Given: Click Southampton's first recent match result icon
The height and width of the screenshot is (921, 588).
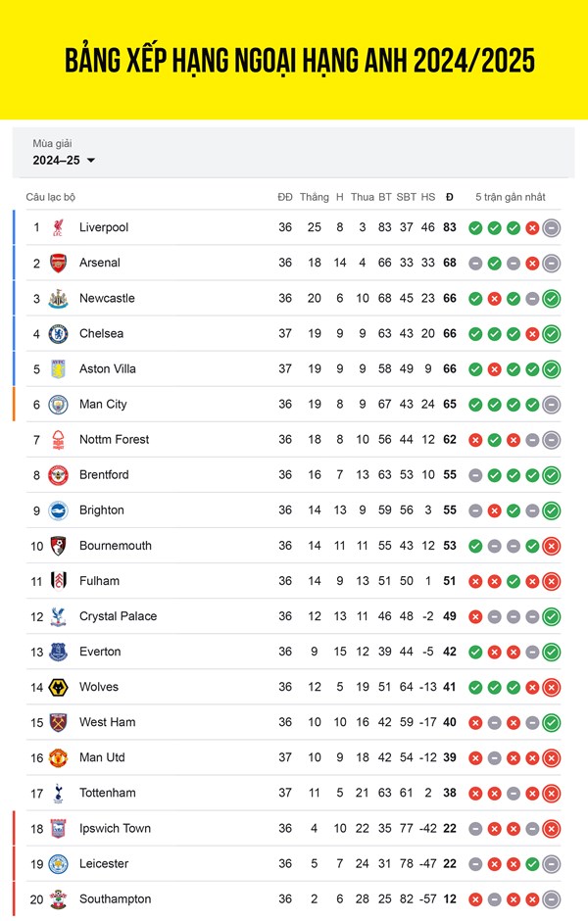Looking at the screenshot, I should pyautogui.click(x=475, y=898).
